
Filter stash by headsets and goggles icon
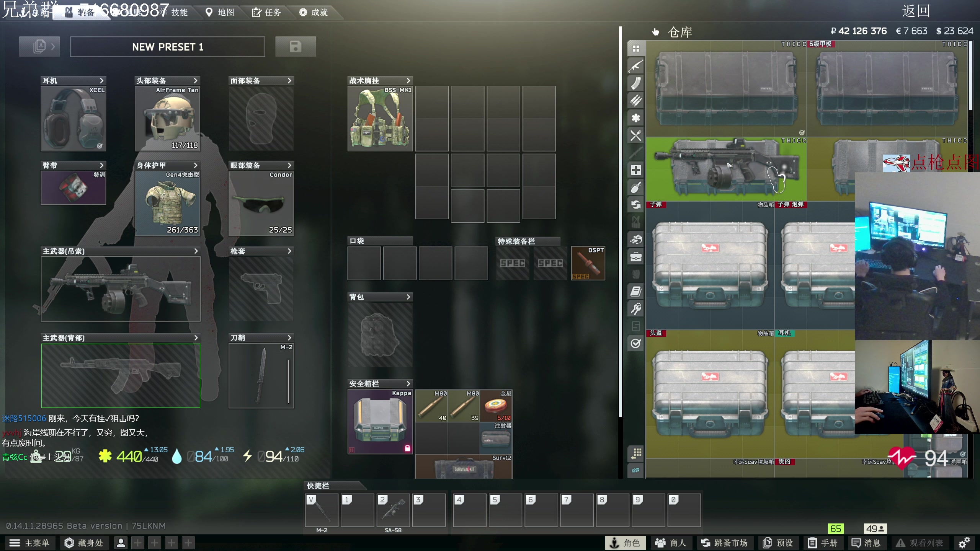(x=636, y=239)
